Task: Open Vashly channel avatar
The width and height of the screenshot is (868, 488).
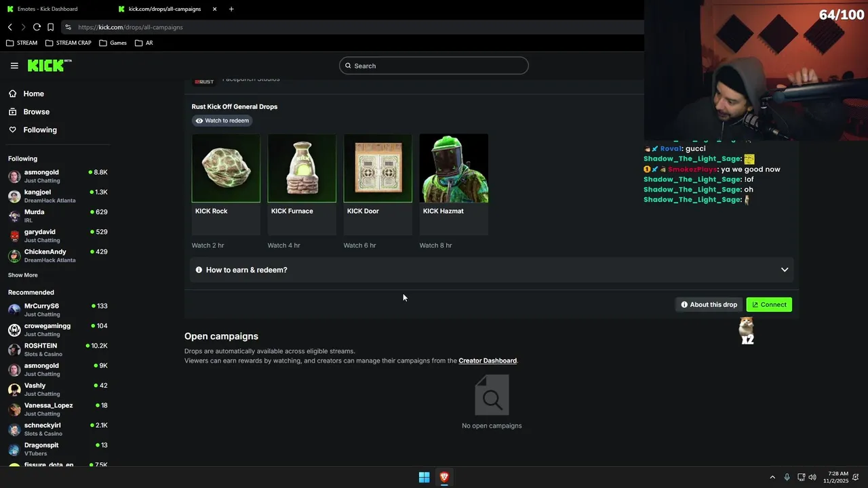Action: click(x=14, y=390)
